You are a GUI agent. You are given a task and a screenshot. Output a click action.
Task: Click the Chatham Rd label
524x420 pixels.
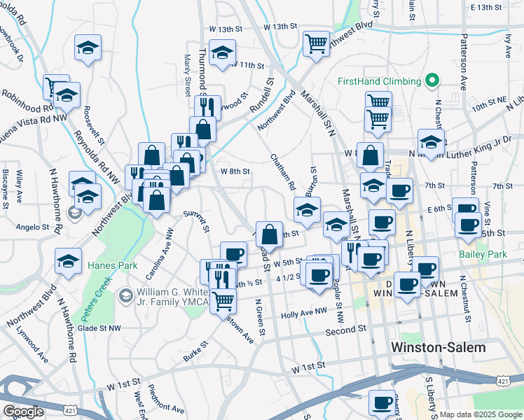point(283,172)
